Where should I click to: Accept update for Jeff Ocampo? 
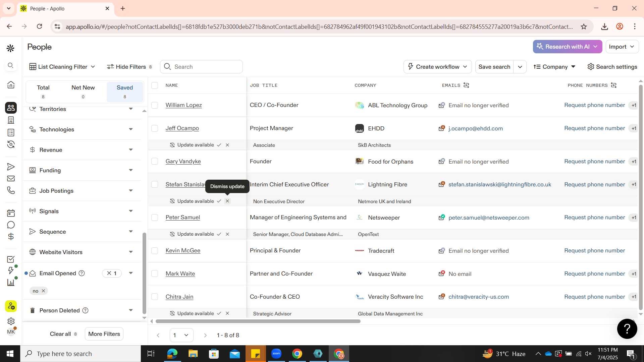pyautogui.click(x=219, y=145)
